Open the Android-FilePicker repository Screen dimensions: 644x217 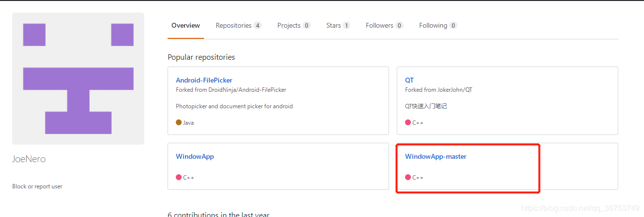pyautogui.click(x=204, y=80)
